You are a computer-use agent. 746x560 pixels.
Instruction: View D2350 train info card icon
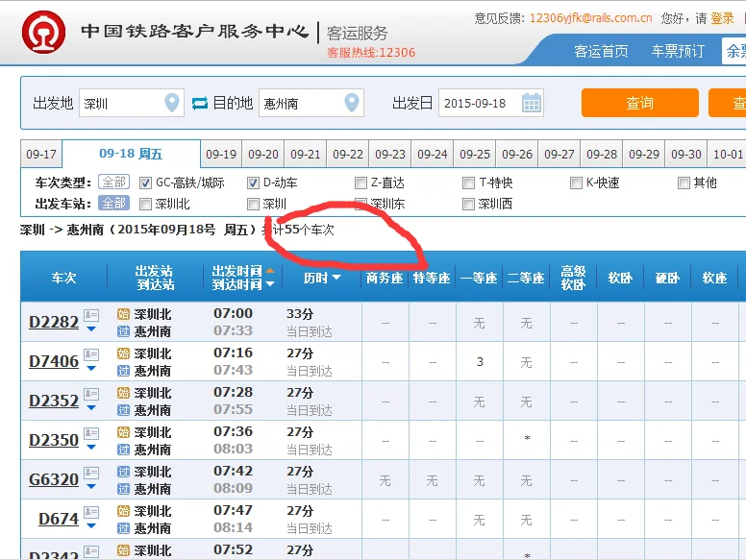click(91, 433)
